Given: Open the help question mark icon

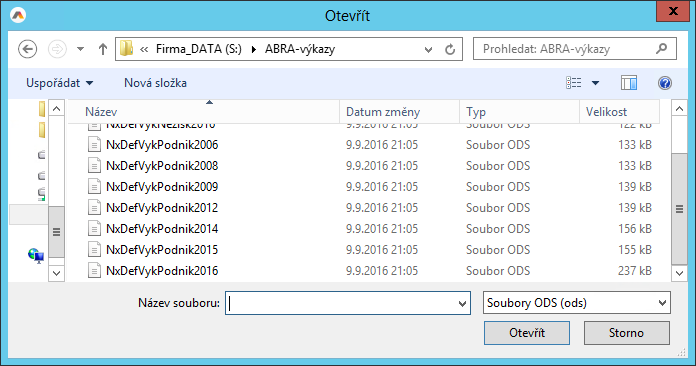Looking at the screenshot, I should click(x=664, y=83).
